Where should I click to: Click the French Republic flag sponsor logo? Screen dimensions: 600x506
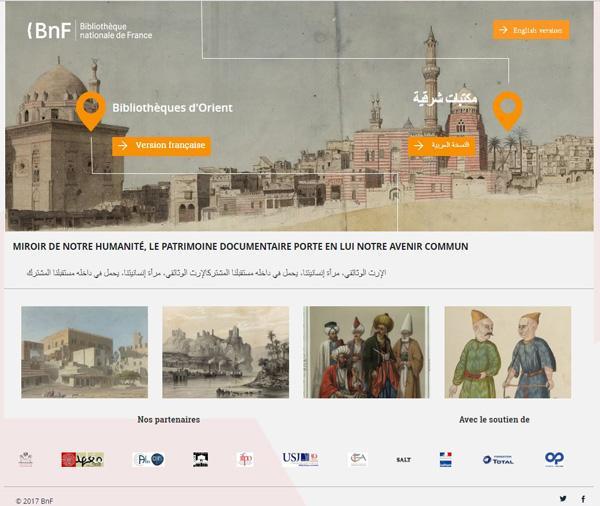pyautogui.click(x=445, y=459)
